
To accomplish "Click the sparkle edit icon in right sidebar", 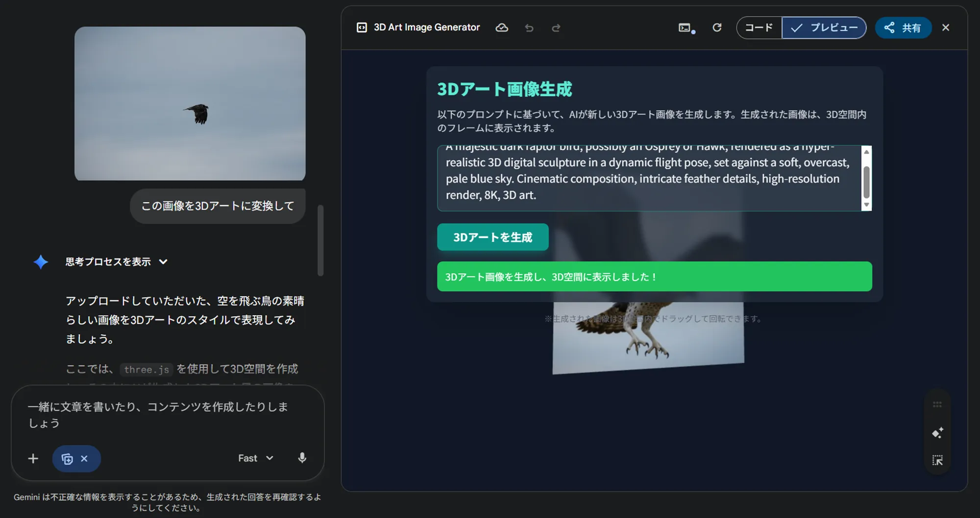I will (937, 432).
